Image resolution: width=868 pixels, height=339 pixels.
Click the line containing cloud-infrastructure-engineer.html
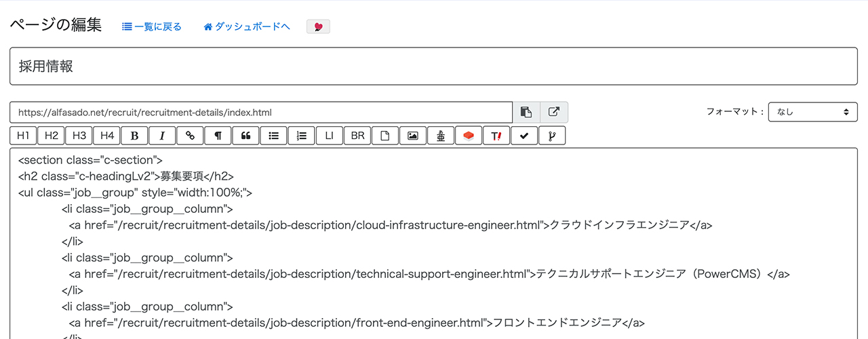click(x=391, y=225)
